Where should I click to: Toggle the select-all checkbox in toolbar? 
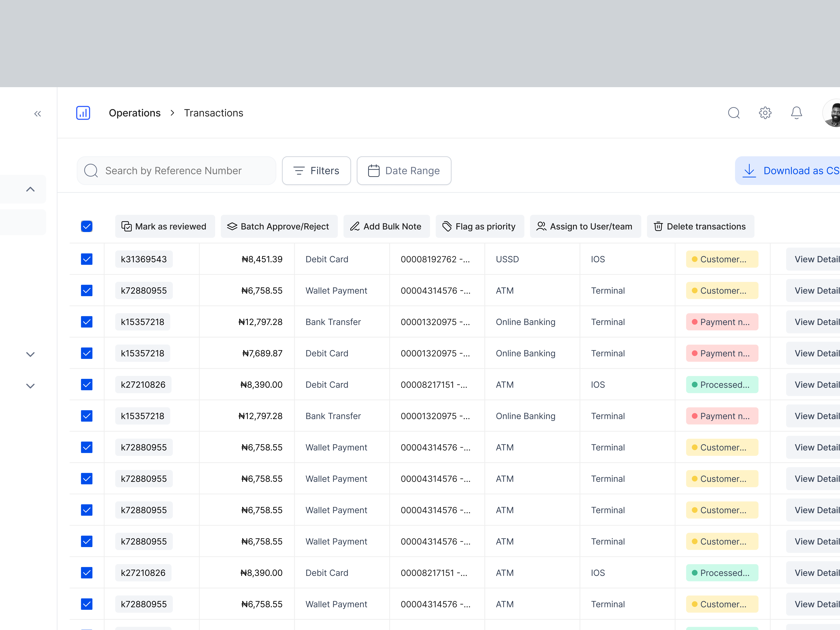click(87, 227)
